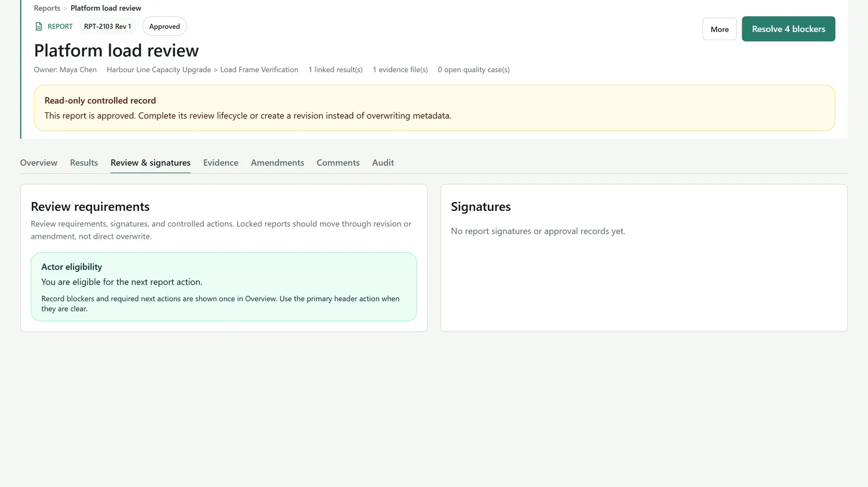This screenshot has height=487, width=868.
Task: Click the 1 linked result(s) text
Action: 335,70
